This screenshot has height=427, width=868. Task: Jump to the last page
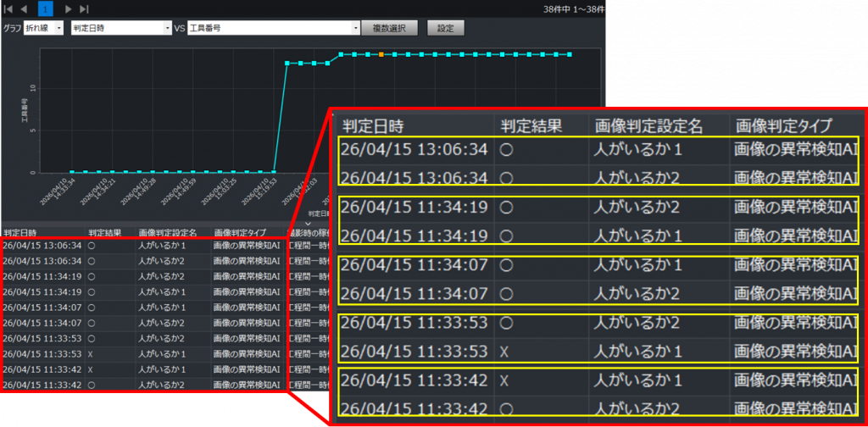(84, 8)
